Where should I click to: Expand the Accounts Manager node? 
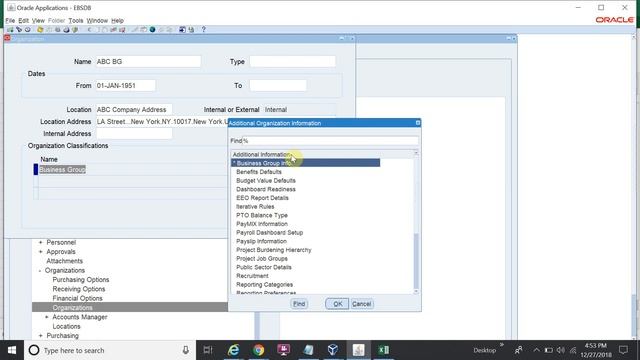[47, 317]
